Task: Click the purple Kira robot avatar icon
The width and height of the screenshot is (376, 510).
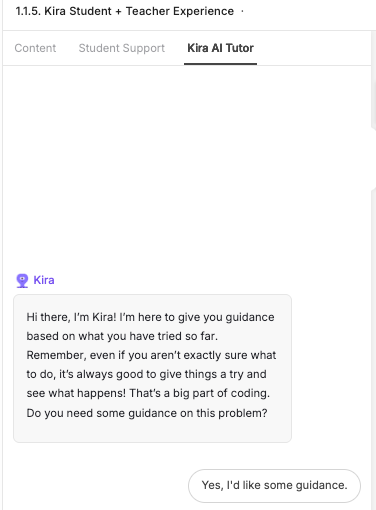Action: click(x=22, y=280)
